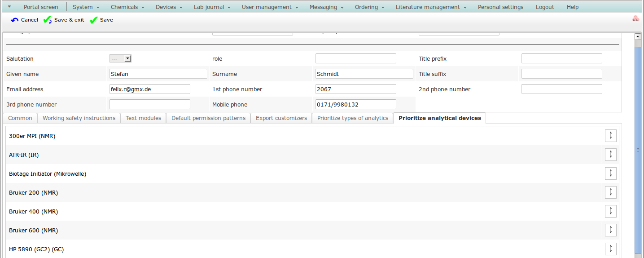Switch to Working safety instructions tab
This screenshot has height=258, width=644.
tap(79, 118)
